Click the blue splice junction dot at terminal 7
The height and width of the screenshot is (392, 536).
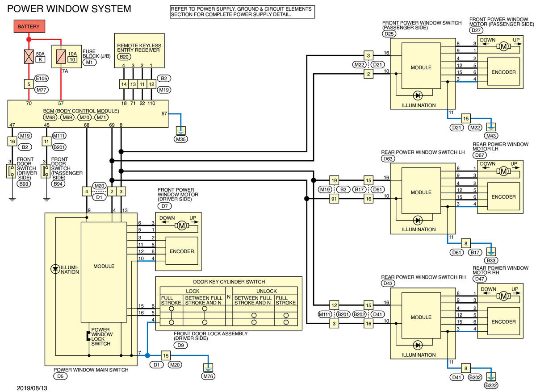(x=147, y=356)
